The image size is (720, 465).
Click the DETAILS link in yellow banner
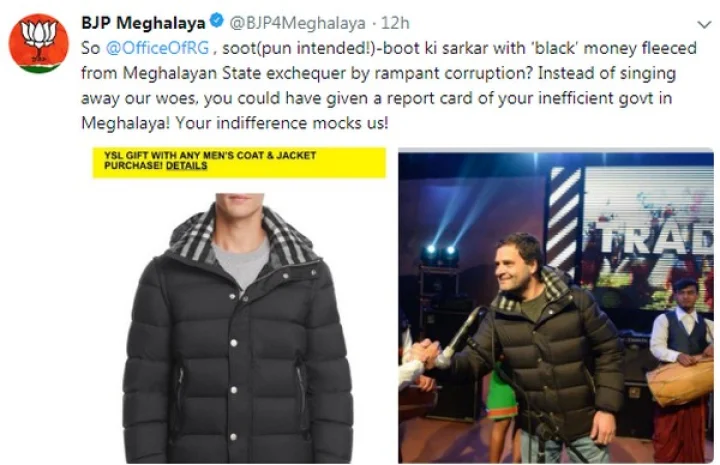click(186, 166)
